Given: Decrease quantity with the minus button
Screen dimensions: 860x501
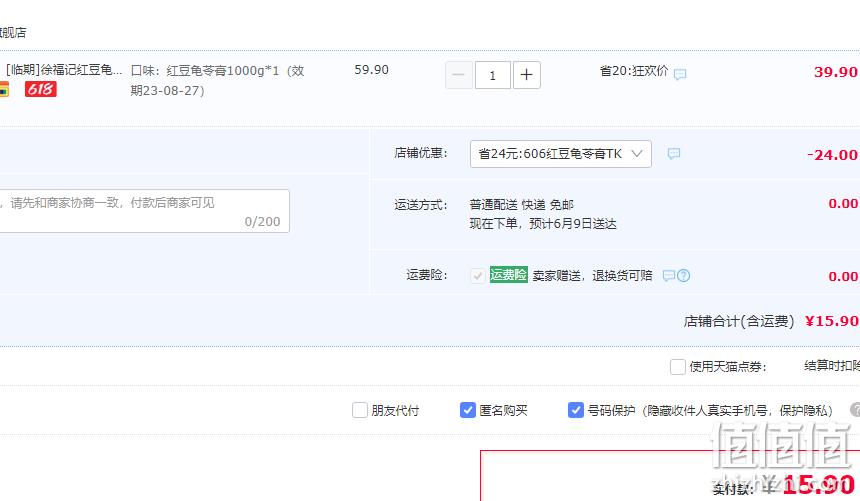Looking at the screenshot, I should [459, 75].
